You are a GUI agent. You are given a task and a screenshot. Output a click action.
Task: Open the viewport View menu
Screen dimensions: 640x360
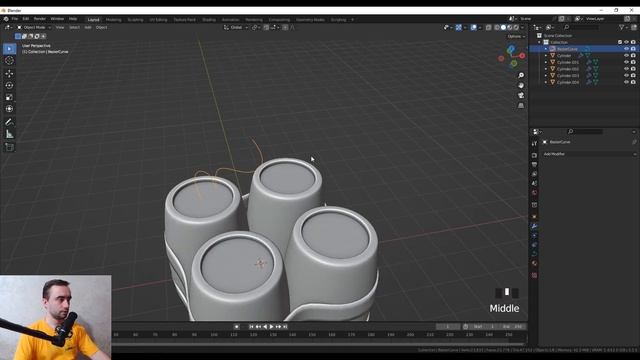tap(60, 27)
